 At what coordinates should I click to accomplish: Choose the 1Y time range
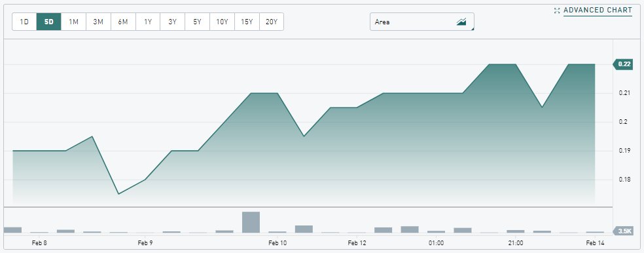click(148, 22)
